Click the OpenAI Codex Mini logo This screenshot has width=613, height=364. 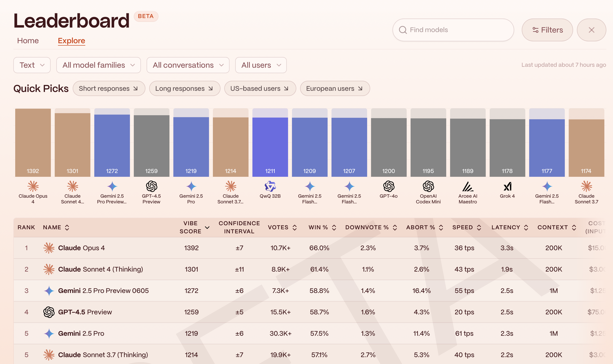[428, 187]
